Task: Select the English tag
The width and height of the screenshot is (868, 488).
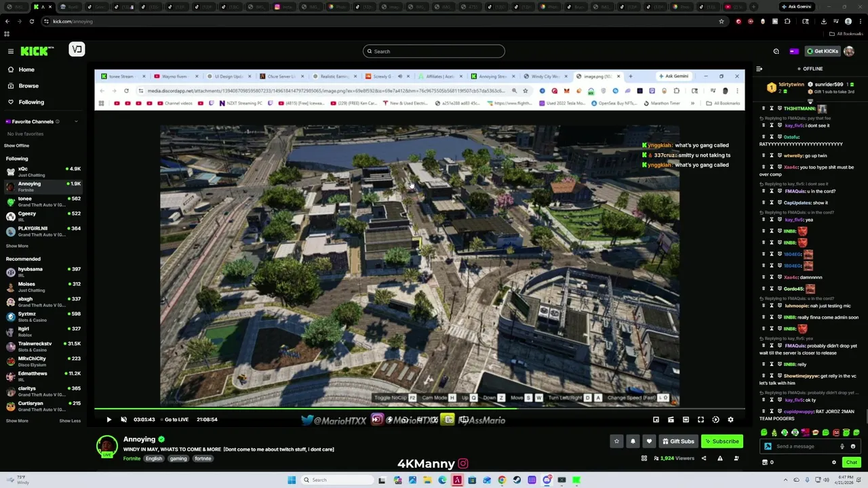Action: pyautogui.click(x=154, y=459)
